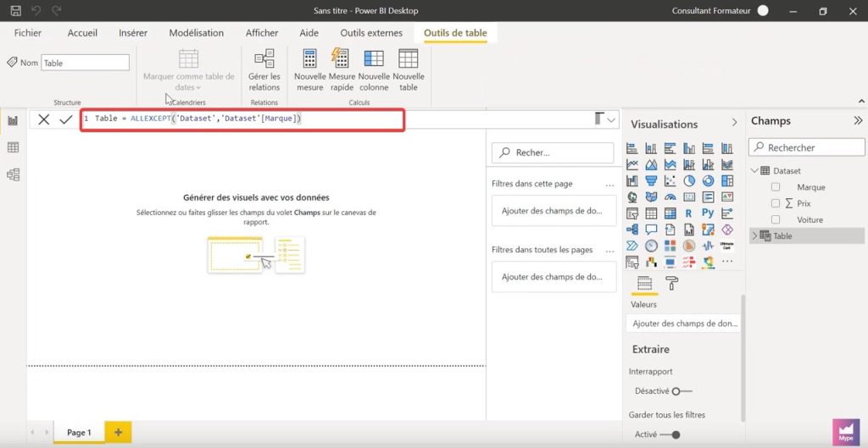Select the gauge visual
868x448 pixels.
click(670, 196)
